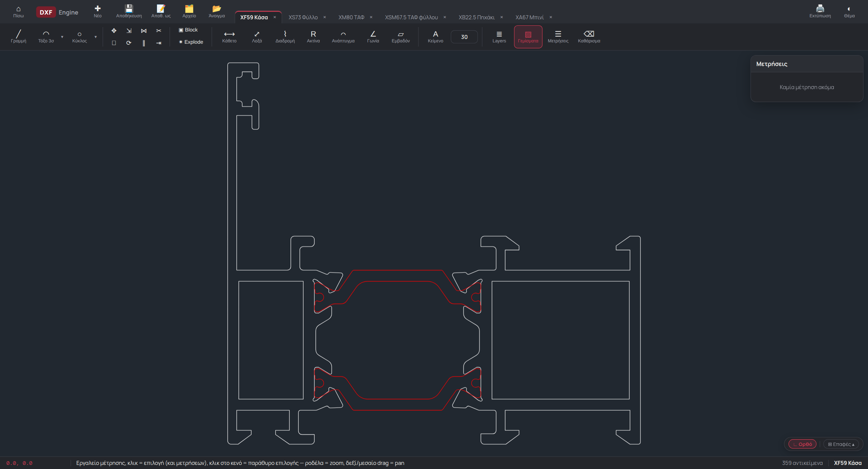Activate the move (four-arrow) tool
The image size is (868, 469).
click(114, 30)
